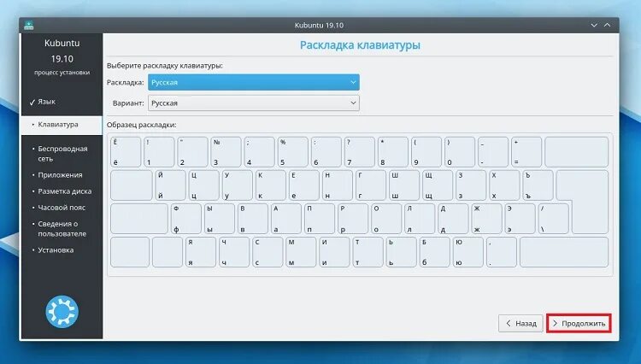
Task: Select the Сведения о пользователе step
Action: click(x=62, y=229)
